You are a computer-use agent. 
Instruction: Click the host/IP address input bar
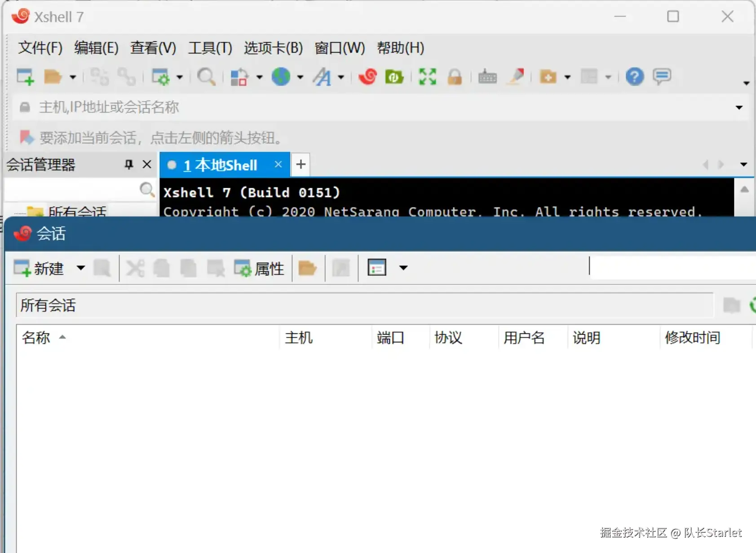click(382, 107)
